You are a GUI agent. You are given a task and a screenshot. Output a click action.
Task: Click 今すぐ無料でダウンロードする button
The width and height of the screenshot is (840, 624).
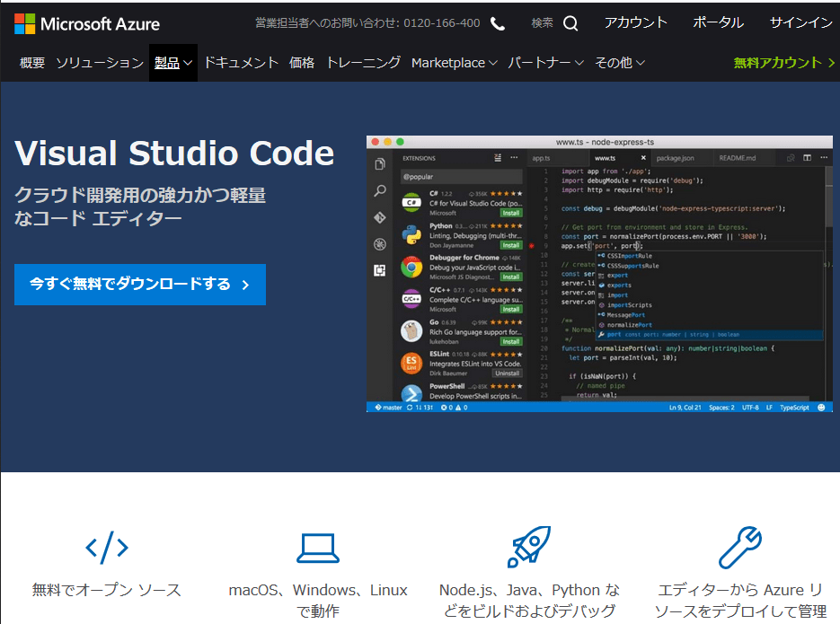click(x=140, y=285)
